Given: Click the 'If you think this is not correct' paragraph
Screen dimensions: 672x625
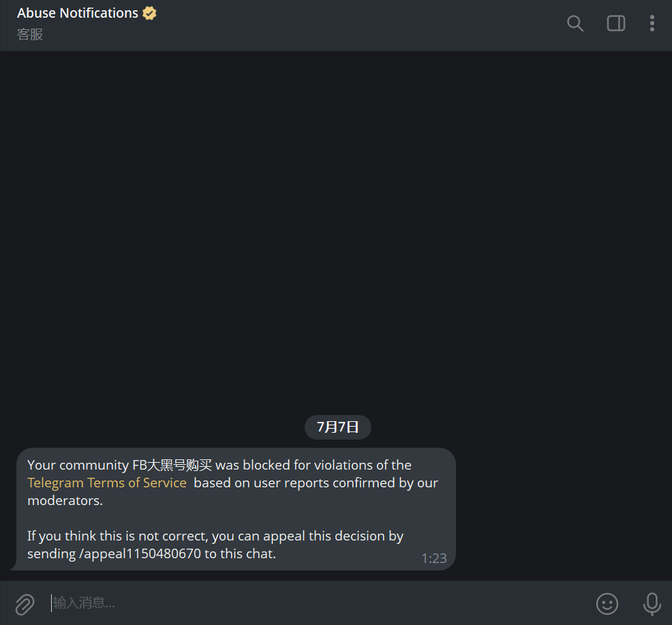Looking at the screenshot, I should click(x=215, y=545).
